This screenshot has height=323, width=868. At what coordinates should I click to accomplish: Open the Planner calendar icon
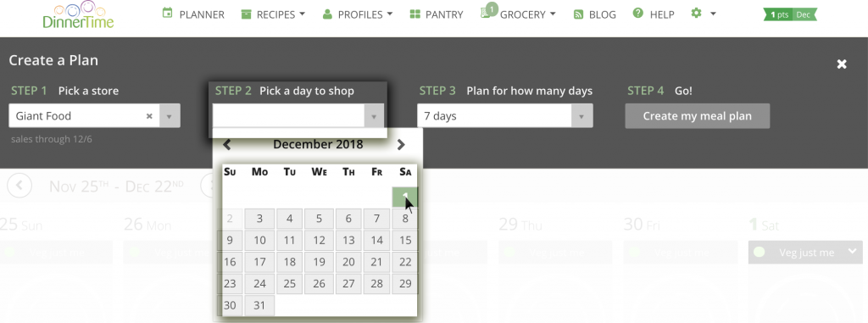click(x=167, y=13)
